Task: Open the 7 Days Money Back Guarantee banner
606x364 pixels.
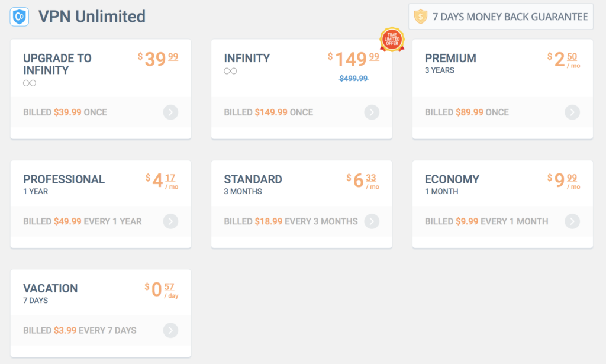Action: click(501, 17)
